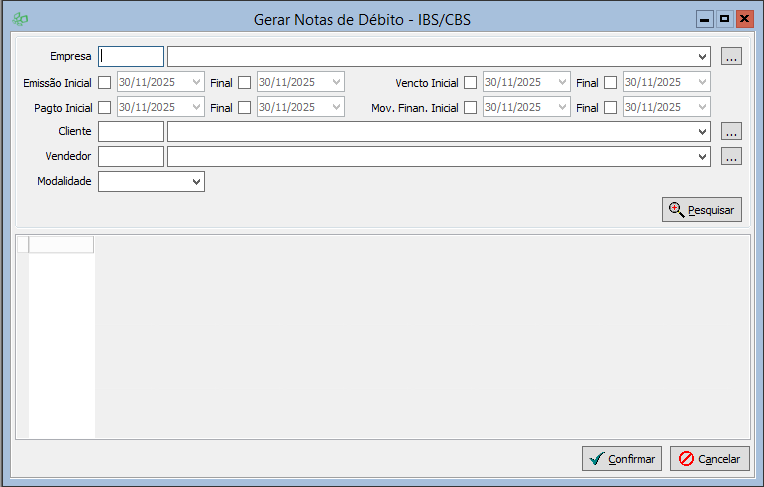Viewport: 764px width, 487px height.
Task: Click the Empresa code input field
Action: click(x=131, y=57)
